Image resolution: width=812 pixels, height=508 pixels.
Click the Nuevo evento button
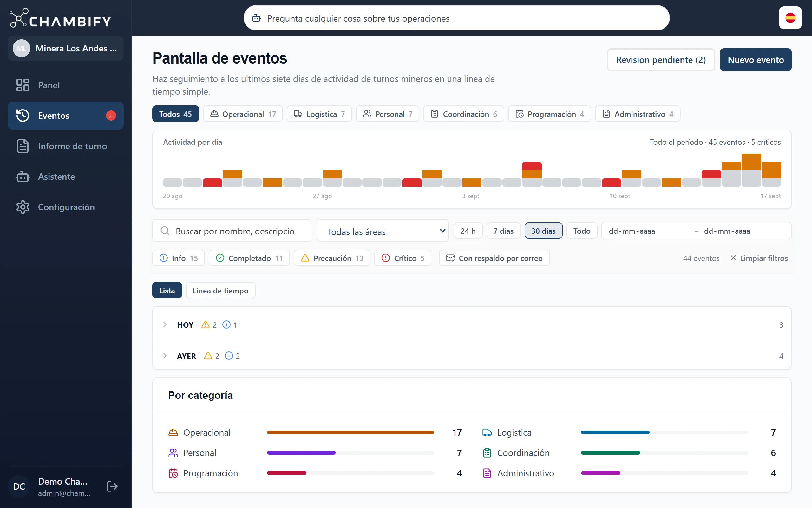(756, 60)
